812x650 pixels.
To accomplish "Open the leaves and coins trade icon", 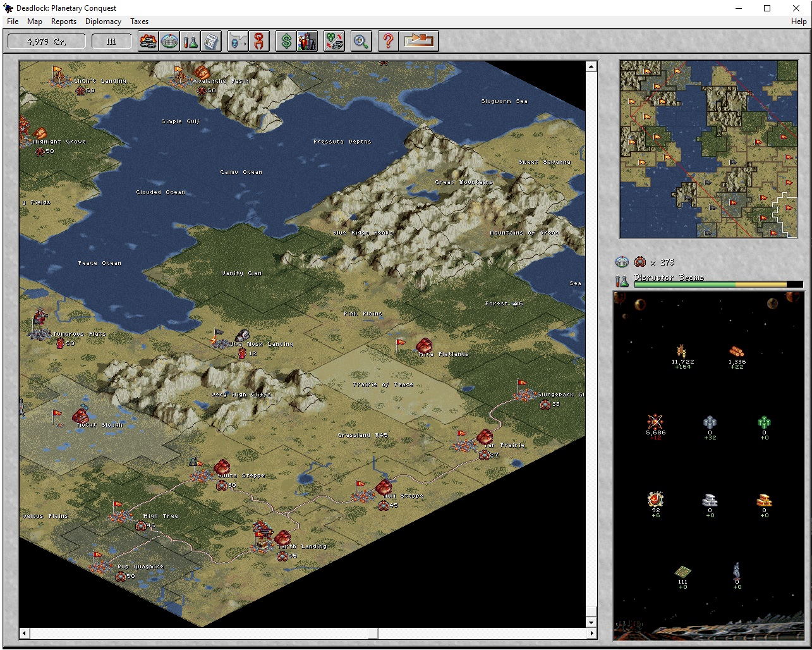I will [334, 42].
